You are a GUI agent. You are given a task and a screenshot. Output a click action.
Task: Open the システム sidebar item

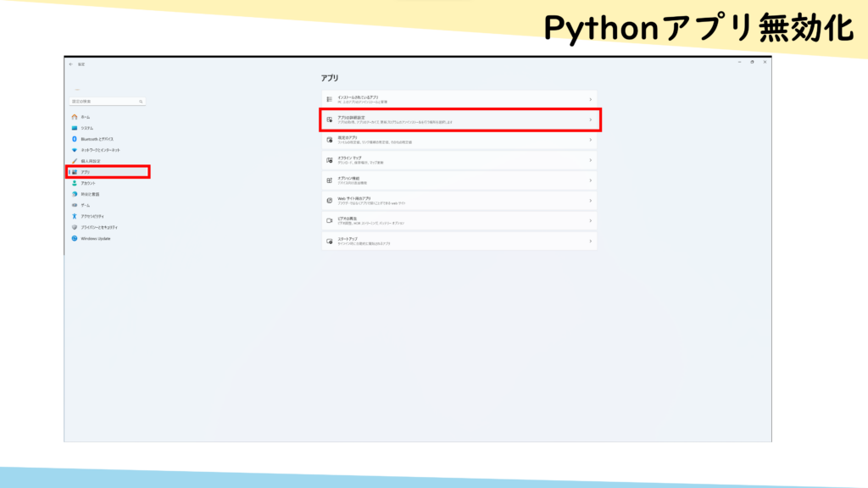108,128
